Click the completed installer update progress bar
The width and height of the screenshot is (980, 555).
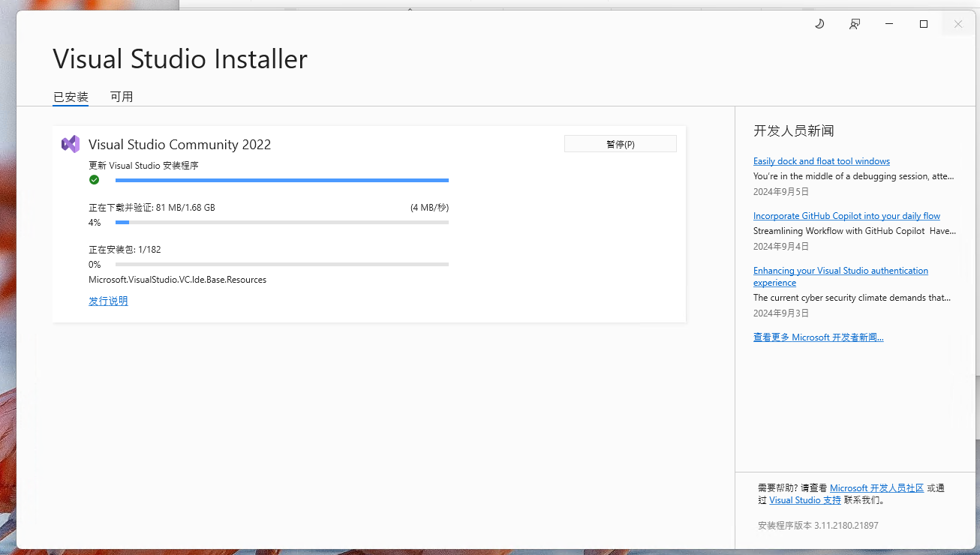(282, 180)
